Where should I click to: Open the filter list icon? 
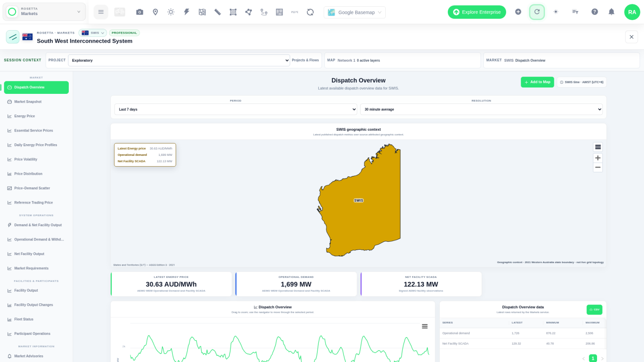(x=575, y=12)
